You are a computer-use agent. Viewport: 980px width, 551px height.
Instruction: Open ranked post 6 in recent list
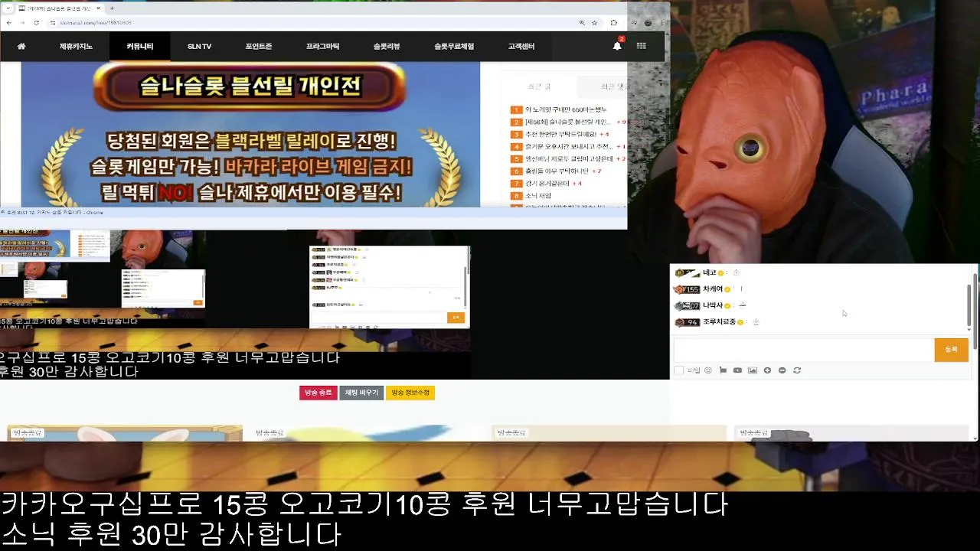click(x=557, y=171)
